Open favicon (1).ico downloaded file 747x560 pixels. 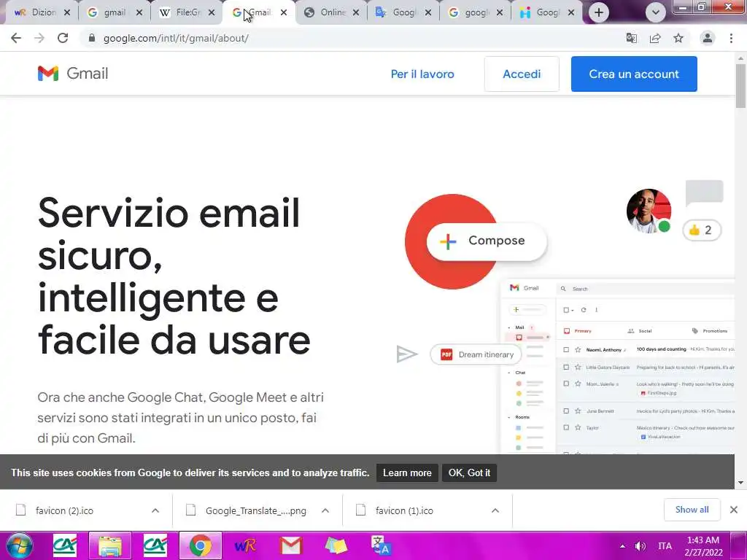point(404,510)
